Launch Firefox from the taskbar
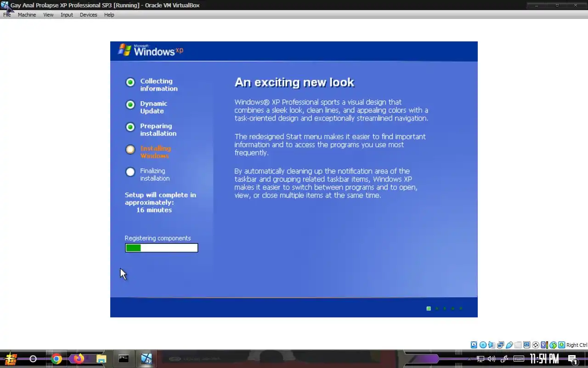 pyautogui.click(x=79, y=359)
